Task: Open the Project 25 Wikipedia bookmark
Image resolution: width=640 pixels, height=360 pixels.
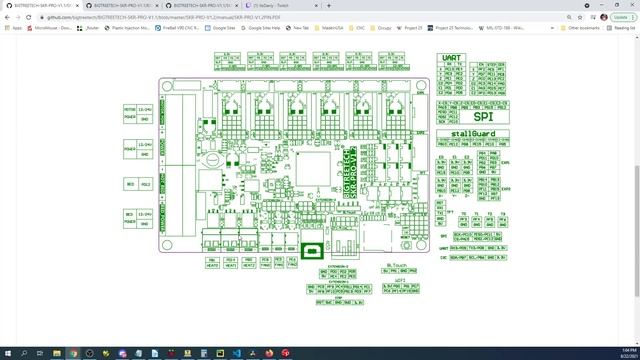Action: coord(410,28)
